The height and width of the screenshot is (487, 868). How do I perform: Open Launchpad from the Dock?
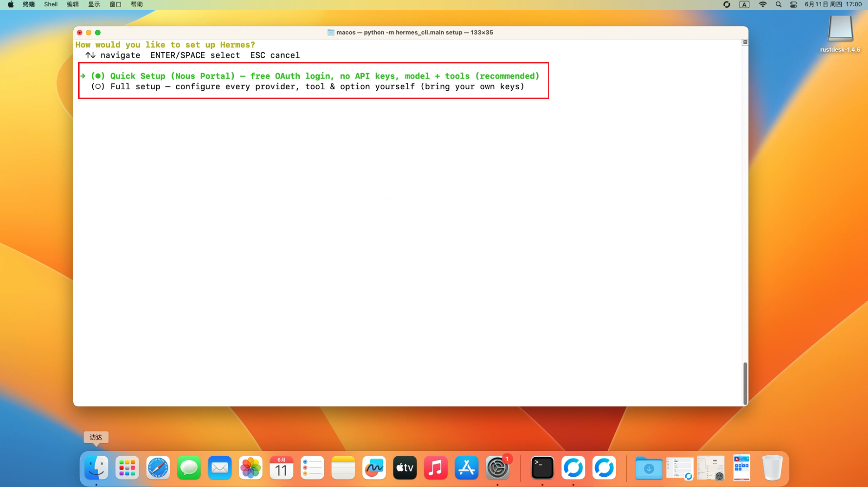tap(127, 468)
